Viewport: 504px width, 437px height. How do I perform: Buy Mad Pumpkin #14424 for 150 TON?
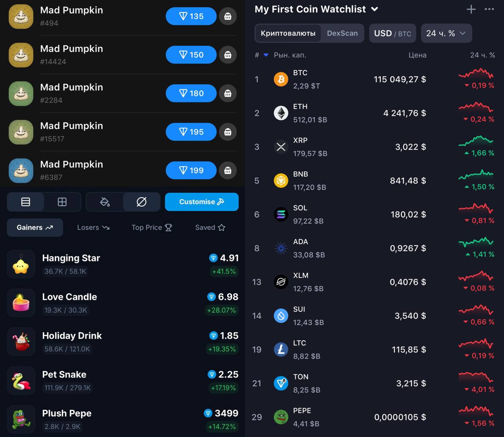point(191,55)
